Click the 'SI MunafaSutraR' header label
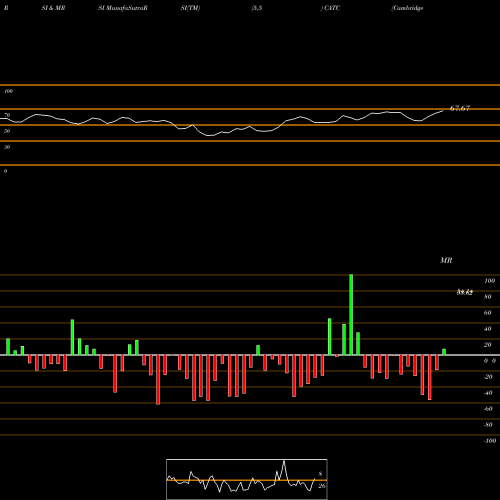This screenshot has width=500, height=500. (x=123, y=8)
